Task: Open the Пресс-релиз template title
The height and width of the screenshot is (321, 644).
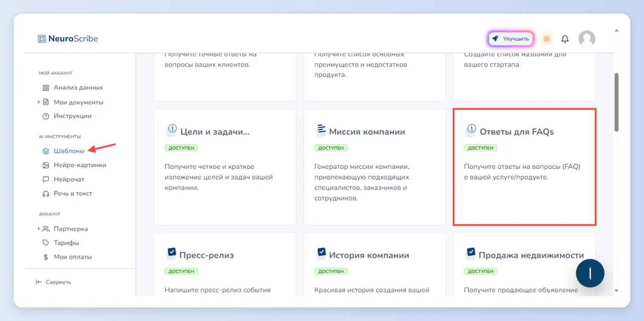Action: click(207, 255)
